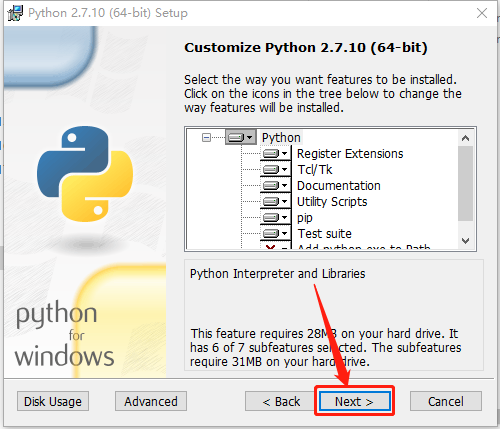Click the installer icon in title bar
500x429 pixels.
click(x=15, y=13)
